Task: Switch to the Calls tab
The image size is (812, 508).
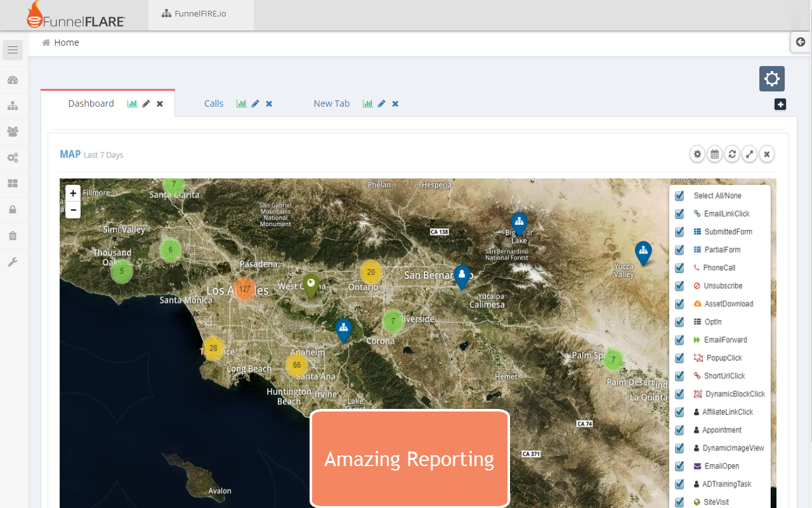Action: 214,103
